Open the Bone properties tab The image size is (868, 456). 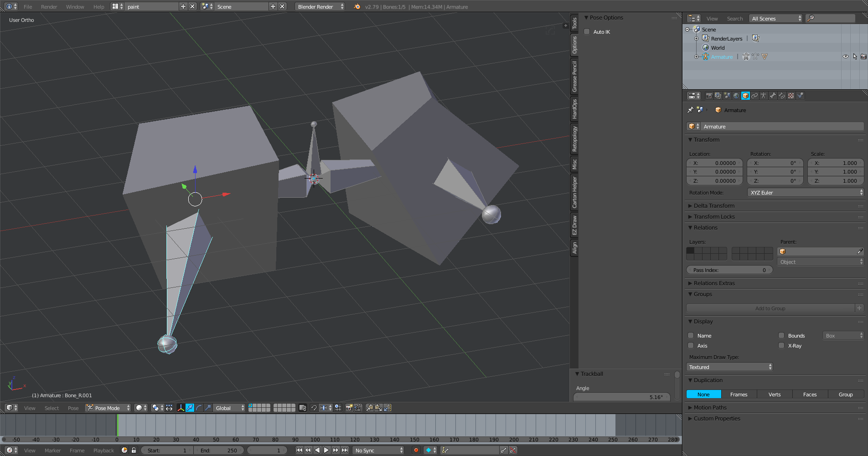(773, 96)
